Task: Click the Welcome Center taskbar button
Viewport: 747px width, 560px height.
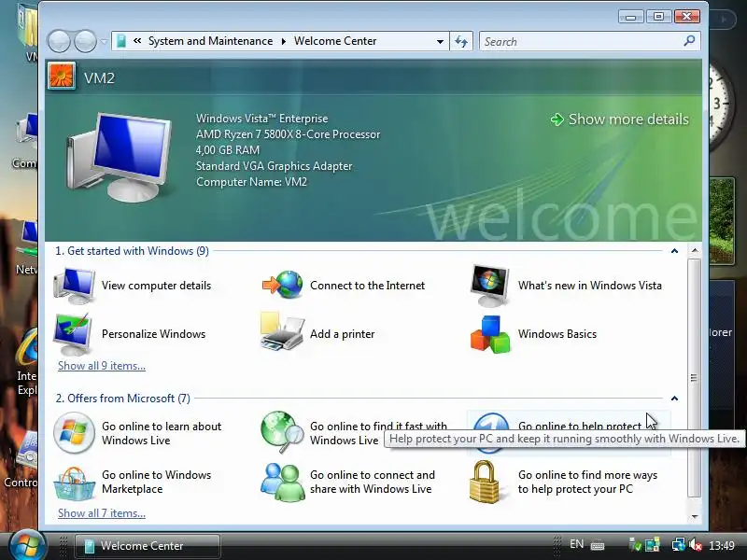Action: (148, 546)
